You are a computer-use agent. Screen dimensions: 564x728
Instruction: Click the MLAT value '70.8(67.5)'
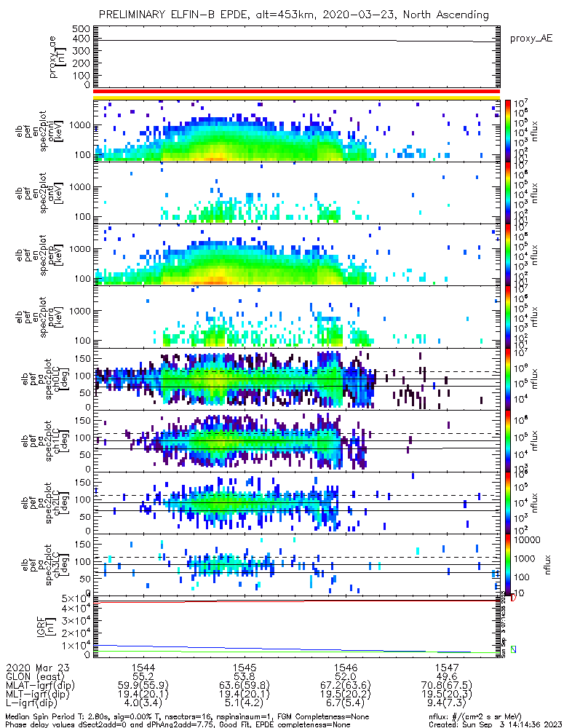coord(447,685)
